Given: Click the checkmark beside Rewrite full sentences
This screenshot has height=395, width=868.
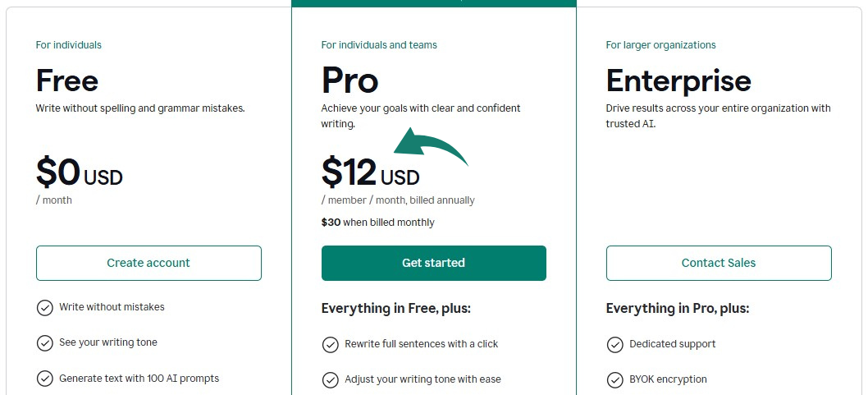Looking at the screenshot, I should pos(330,345).
